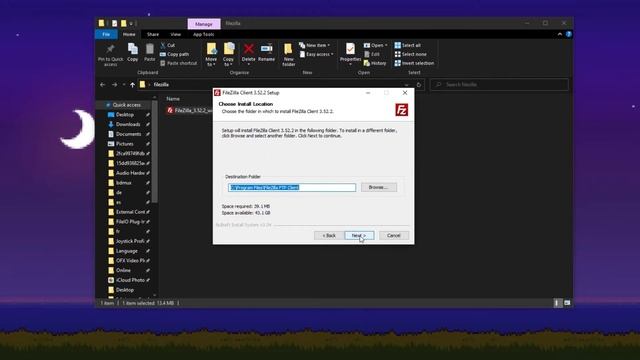Open recent locations dropdown arrow
640x360 pixels.
pyautogui.click(x=124, y=84)
